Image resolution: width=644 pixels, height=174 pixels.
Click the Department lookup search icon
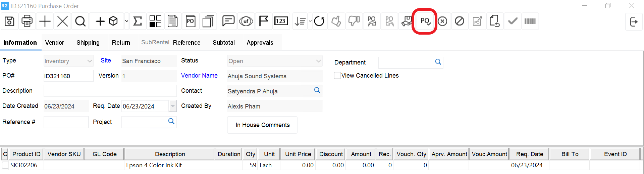(438, 62)
